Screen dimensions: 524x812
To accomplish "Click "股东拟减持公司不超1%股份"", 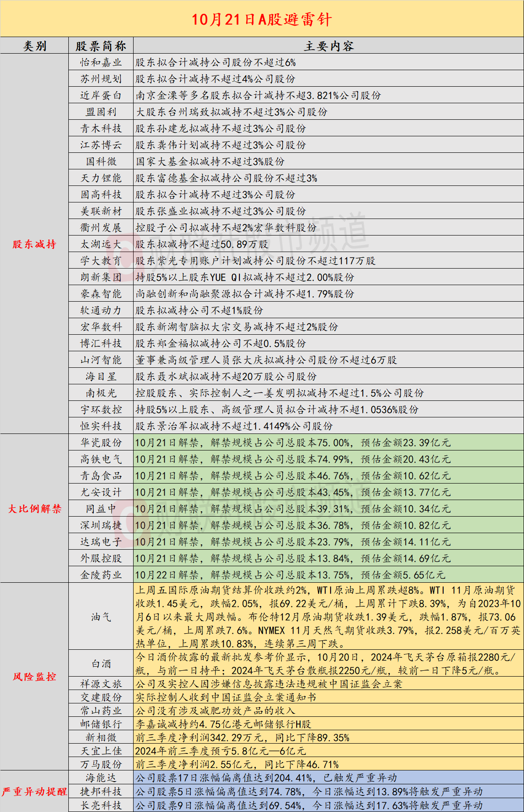I will pyautogui.click(x=199, y=311).
